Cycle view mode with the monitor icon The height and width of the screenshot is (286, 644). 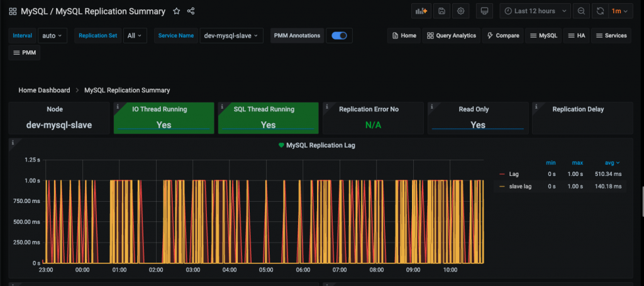(x=484, y=11)
